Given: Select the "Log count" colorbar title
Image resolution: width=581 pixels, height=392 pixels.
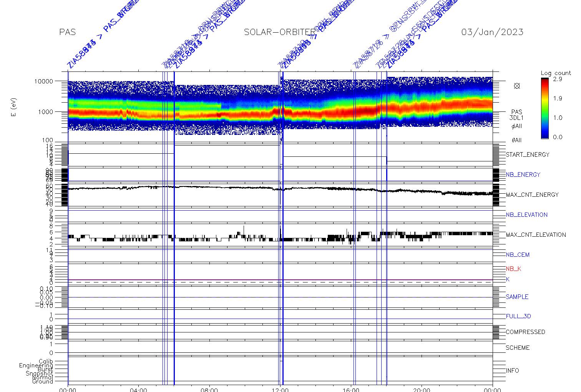Looking at the screenshot, I should pyautogui.click(x=556, y=73).
